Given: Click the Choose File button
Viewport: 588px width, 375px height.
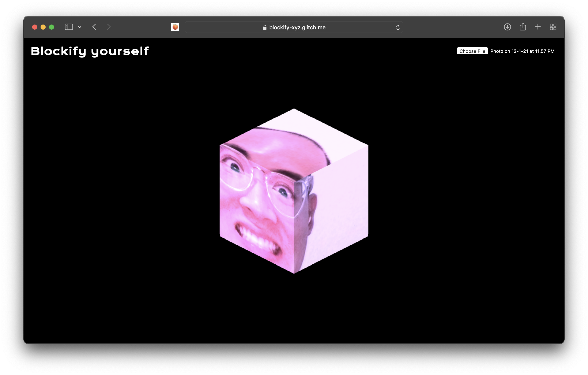Looking at the screenshot, I should (472, 51).
